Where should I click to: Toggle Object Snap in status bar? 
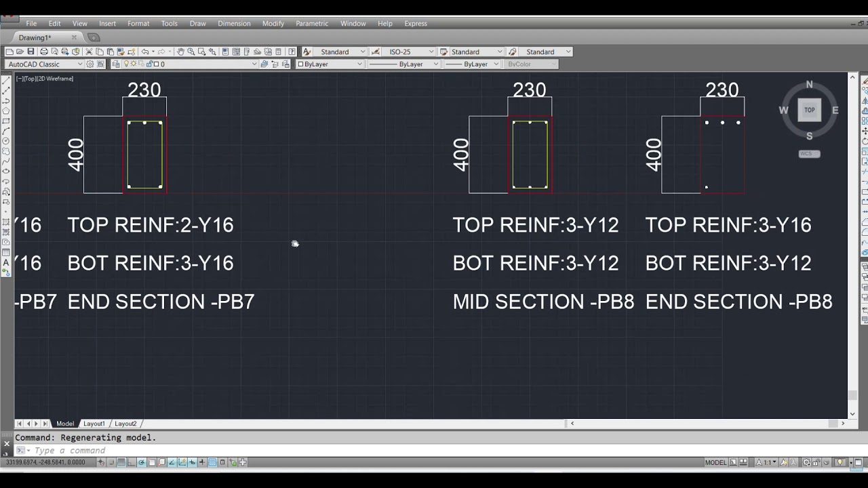tap(151, 462)
